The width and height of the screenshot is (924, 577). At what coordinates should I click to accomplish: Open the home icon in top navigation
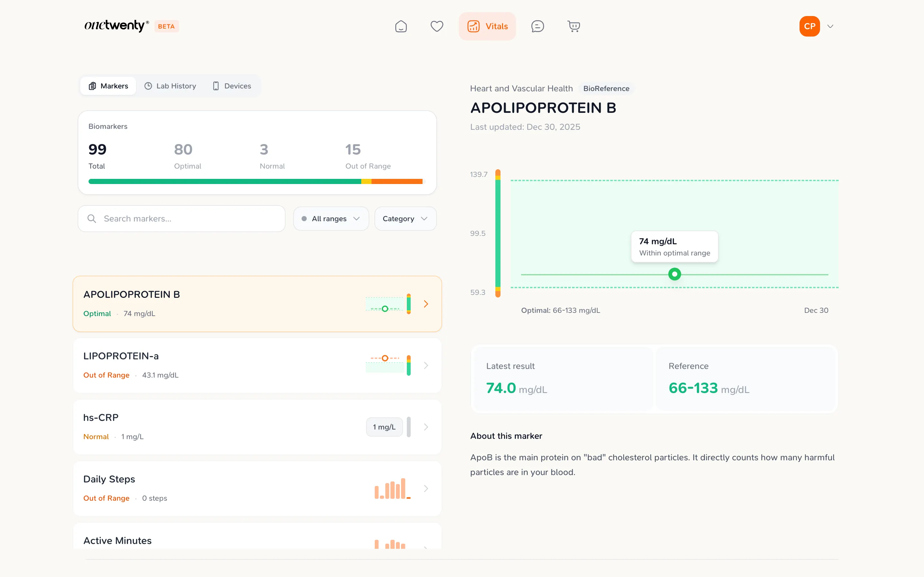401,26
